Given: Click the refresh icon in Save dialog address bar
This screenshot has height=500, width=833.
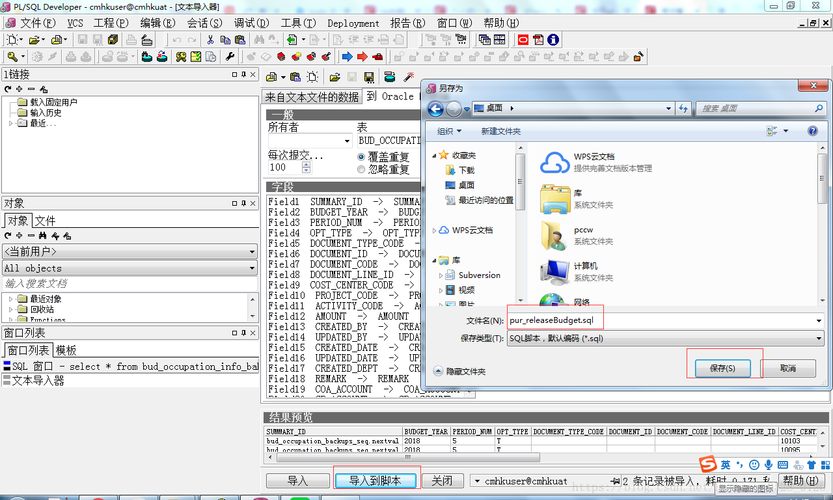Looking at the screenshot, I should point(683,108).
